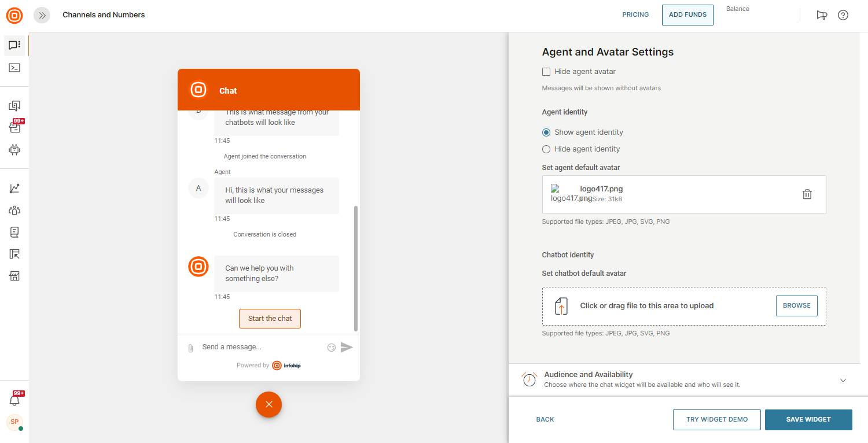Expand the sidebar with double chevron

pos(42,16)
